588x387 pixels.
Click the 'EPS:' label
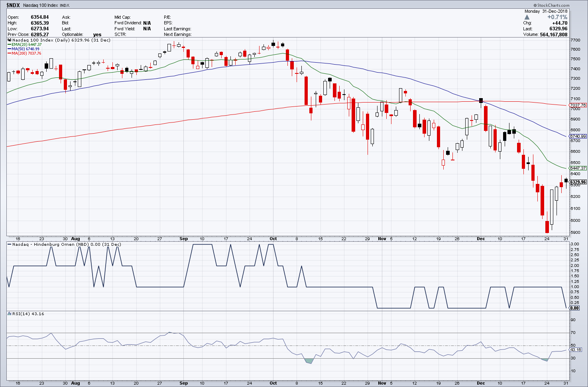pyautogui.click(x=168, y=23)
